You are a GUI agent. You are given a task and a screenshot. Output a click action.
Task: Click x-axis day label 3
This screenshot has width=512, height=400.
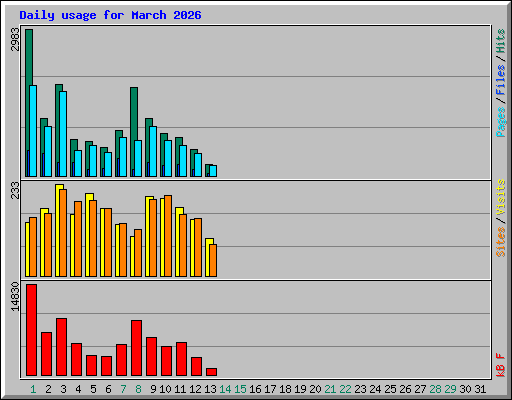coord(63,389)
